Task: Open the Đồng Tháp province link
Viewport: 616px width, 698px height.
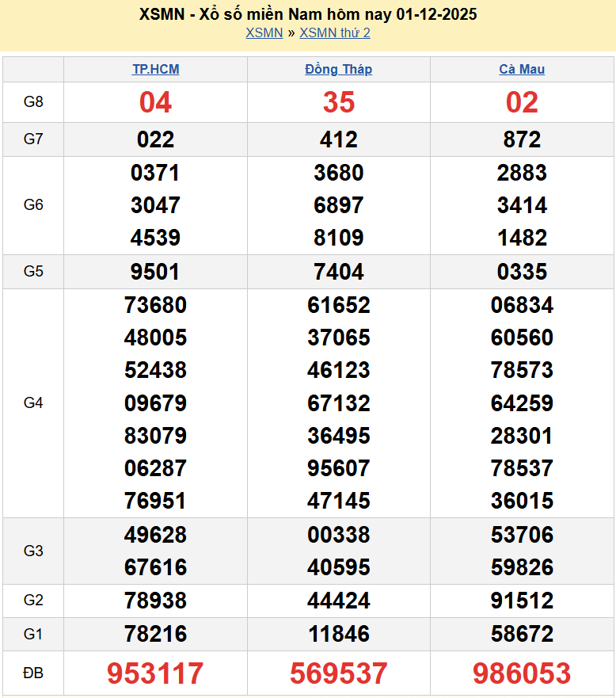Action: [338, 70]
